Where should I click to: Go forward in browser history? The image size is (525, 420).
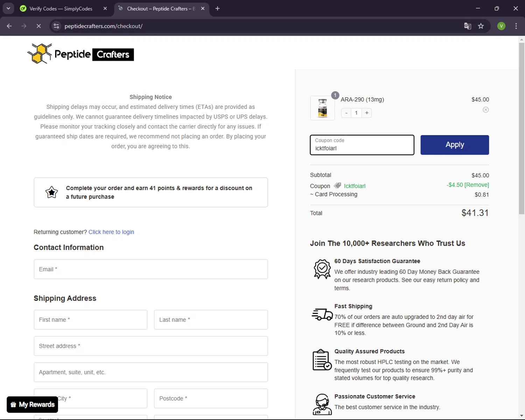click(24, 26)
